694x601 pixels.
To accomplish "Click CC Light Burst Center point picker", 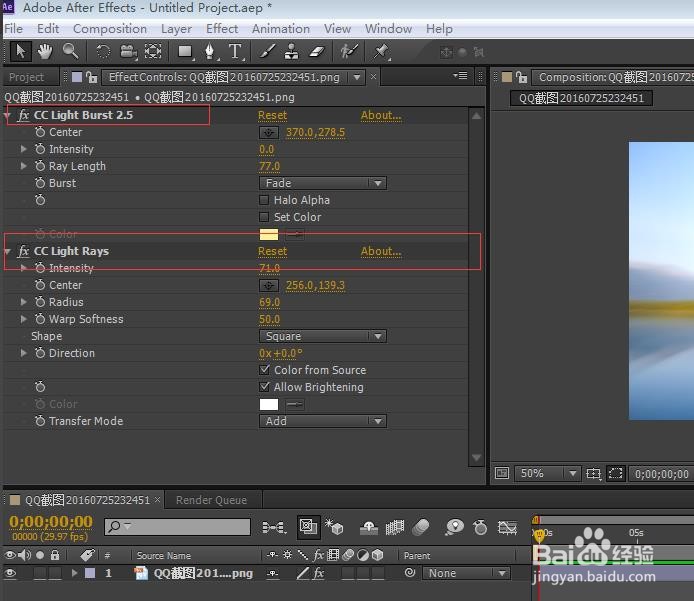I will (269, 132).
